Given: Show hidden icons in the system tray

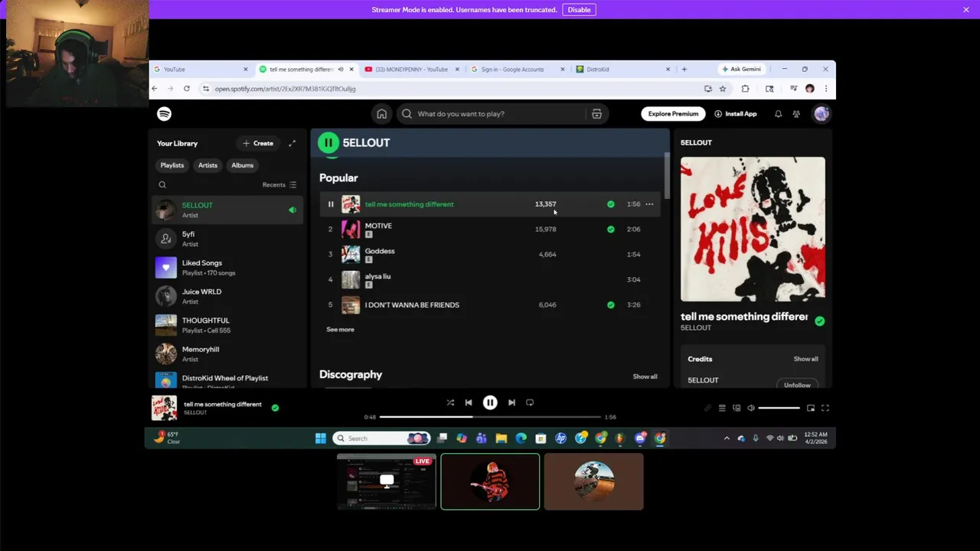Looking at the screenshot, I should (x=727, y=439).
